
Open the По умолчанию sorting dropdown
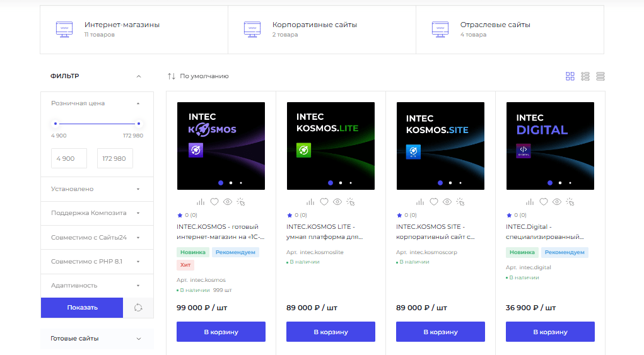pos(198,76)
